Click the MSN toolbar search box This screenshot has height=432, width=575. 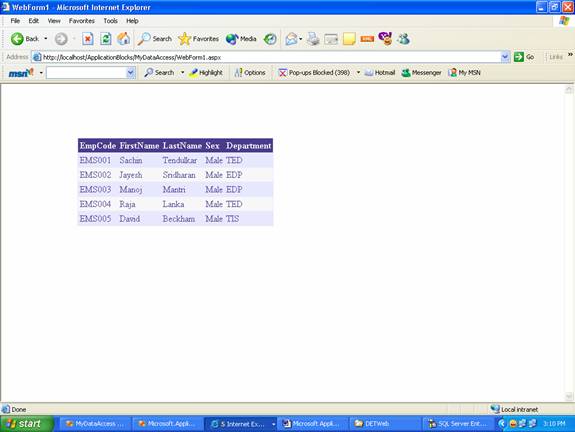[x=87, y=73]
